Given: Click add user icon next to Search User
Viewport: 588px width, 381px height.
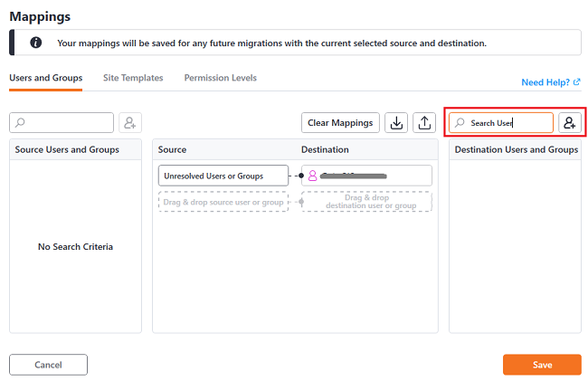Looking at the screenshot, I should [569, 123].
